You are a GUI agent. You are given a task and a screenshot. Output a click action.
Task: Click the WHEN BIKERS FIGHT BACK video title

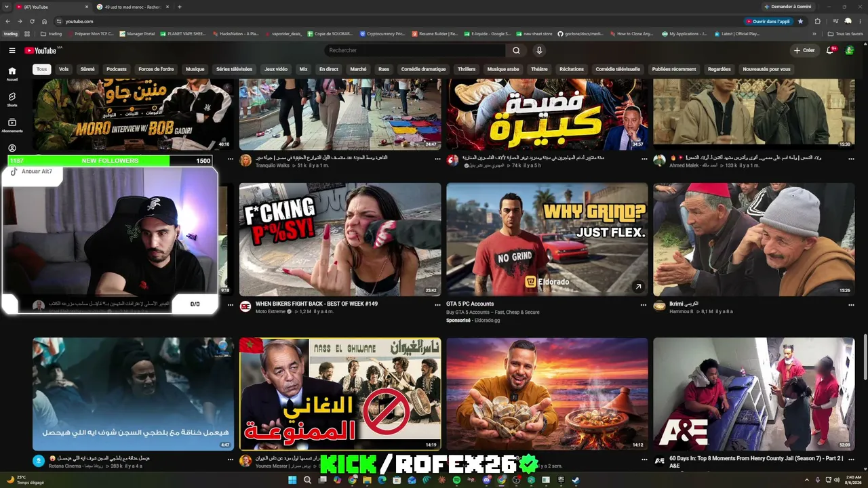tap(317, 304)
